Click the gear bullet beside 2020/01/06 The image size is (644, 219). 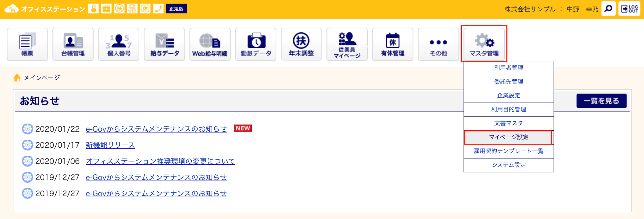pyautogui.click(x=27, y=161)
